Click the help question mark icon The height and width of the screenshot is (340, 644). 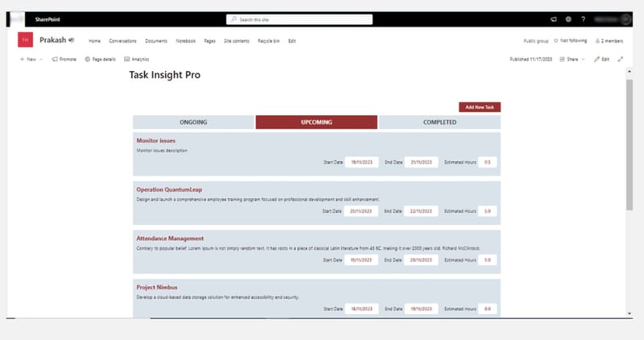pos(583,19)
